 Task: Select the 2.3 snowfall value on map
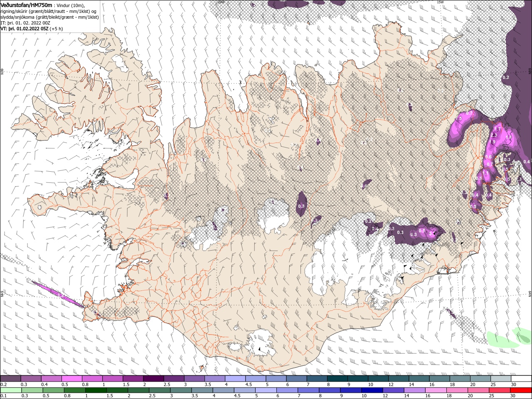pos(494,135)
